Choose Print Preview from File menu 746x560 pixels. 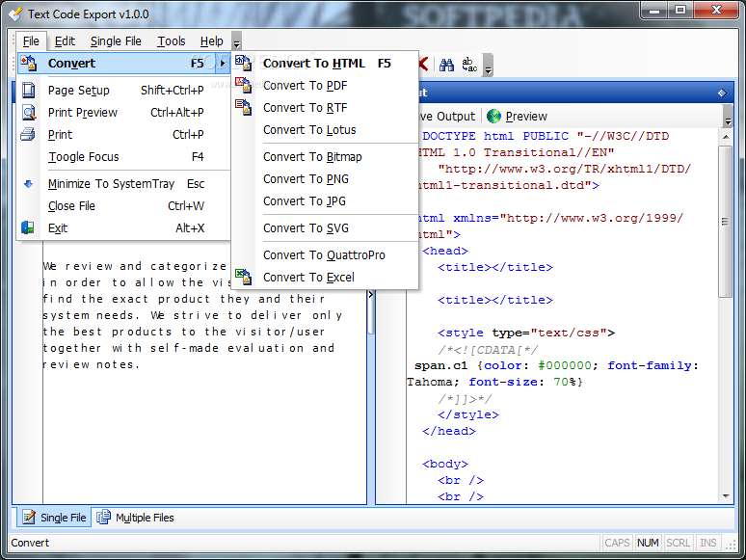[123, 112]
